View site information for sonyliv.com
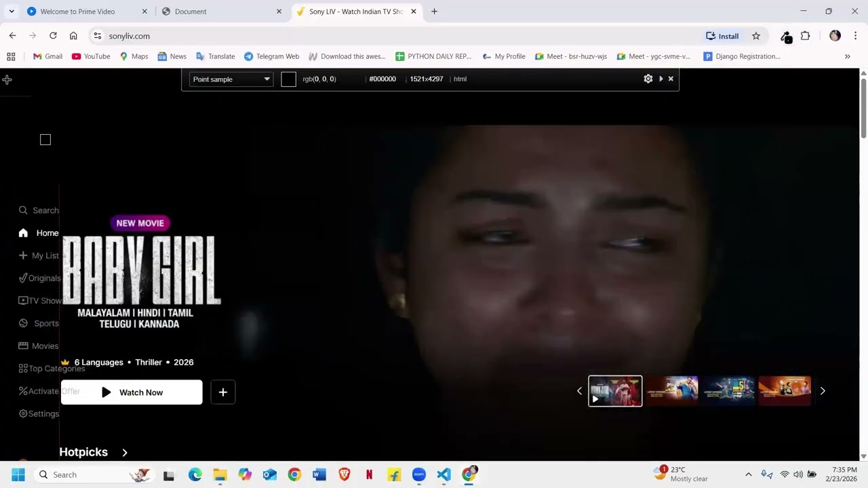 coord(98,36)
